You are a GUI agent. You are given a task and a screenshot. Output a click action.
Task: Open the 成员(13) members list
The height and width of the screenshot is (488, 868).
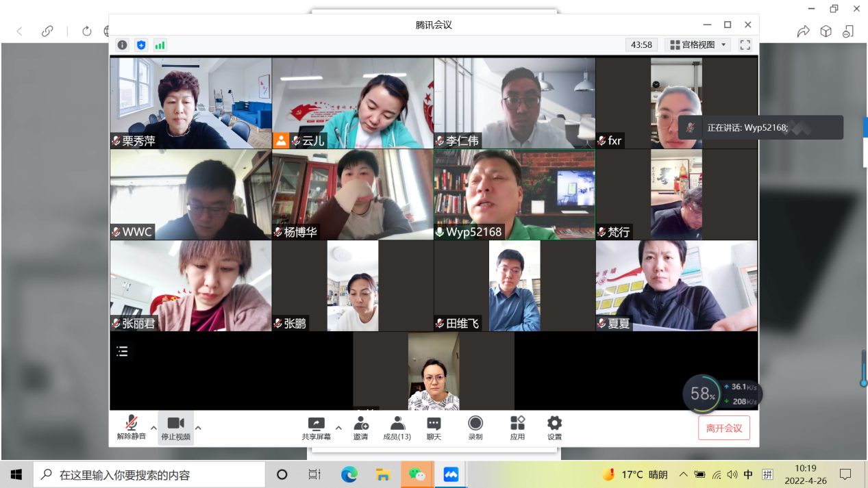point(397,428)
